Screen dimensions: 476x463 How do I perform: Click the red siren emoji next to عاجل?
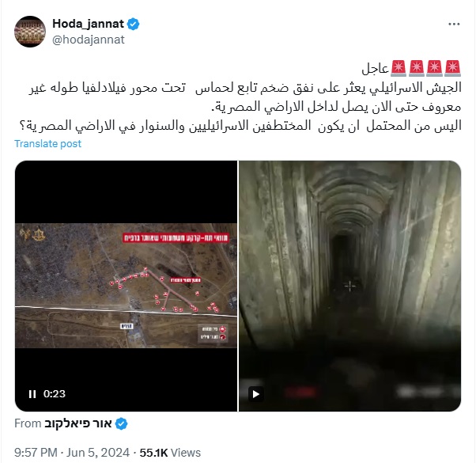tap(399, 68)
